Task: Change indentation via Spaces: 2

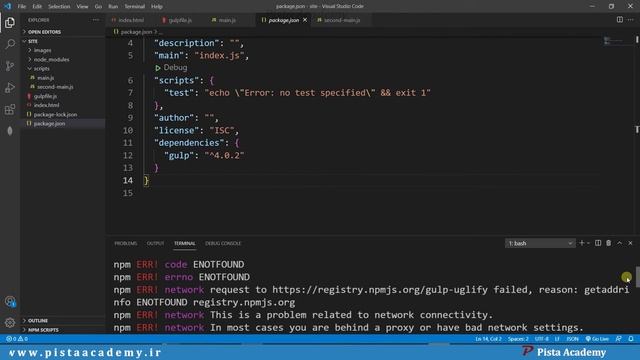Action: pos(518,339)
